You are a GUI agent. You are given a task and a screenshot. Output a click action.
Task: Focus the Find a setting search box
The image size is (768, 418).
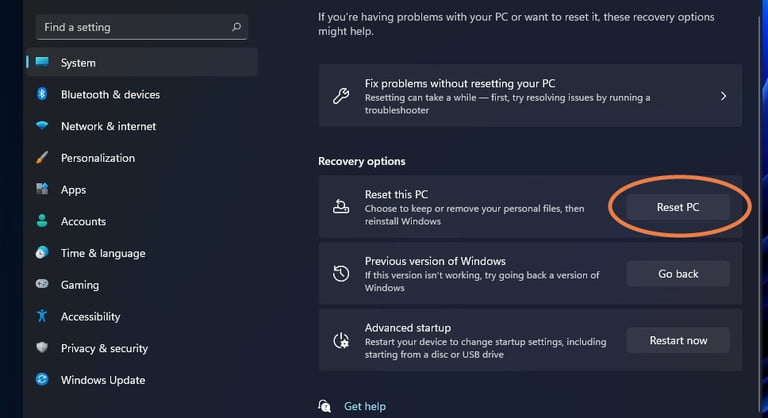coord(130,27)
